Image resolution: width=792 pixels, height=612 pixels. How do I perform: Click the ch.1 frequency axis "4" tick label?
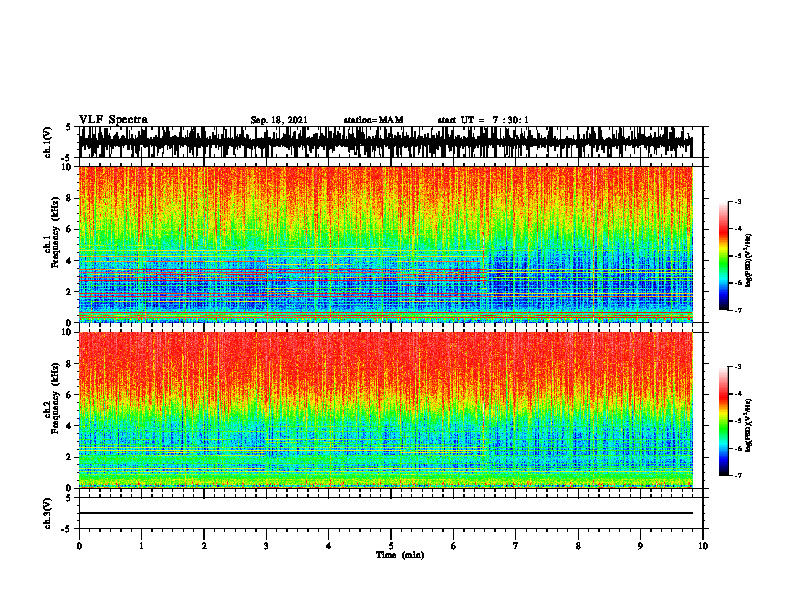[x=69, y=261]
